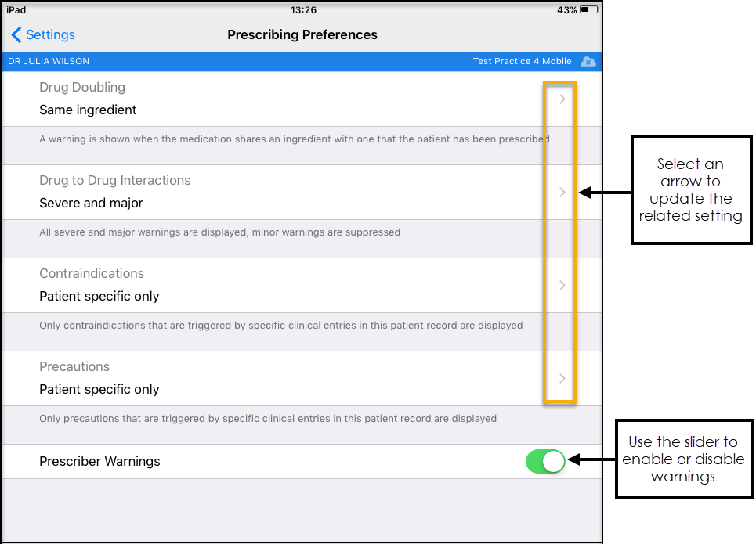The width and height of the screenshot is (756, 544).
Task: Select the Contraindications row title
Action: tap(92, 273)
